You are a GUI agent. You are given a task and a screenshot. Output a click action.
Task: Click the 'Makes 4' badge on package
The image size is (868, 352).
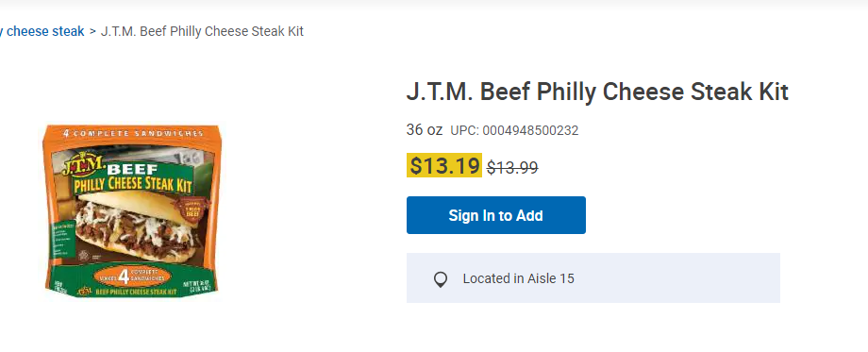click(132, 276)
